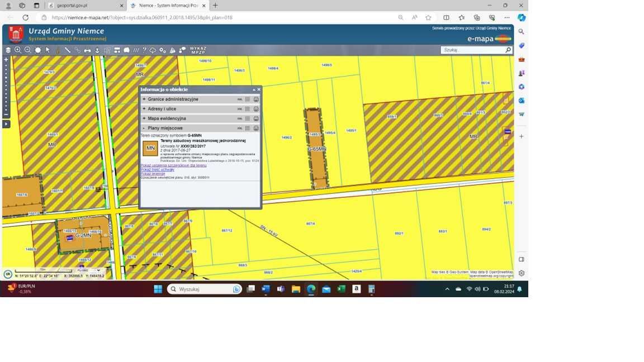Print the Granice administracyjne section
The image size is (644, 362).
(256, 99)
